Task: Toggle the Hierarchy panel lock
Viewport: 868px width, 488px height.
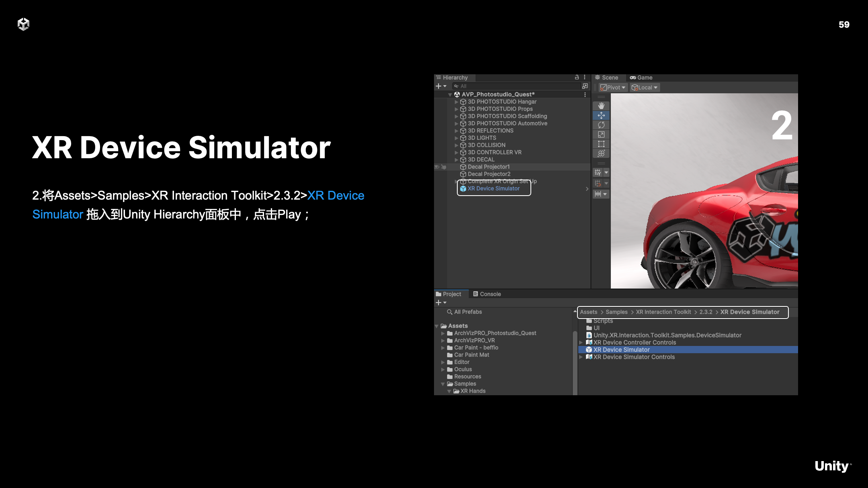Action: pyautogui.click(x=577, y=77)
